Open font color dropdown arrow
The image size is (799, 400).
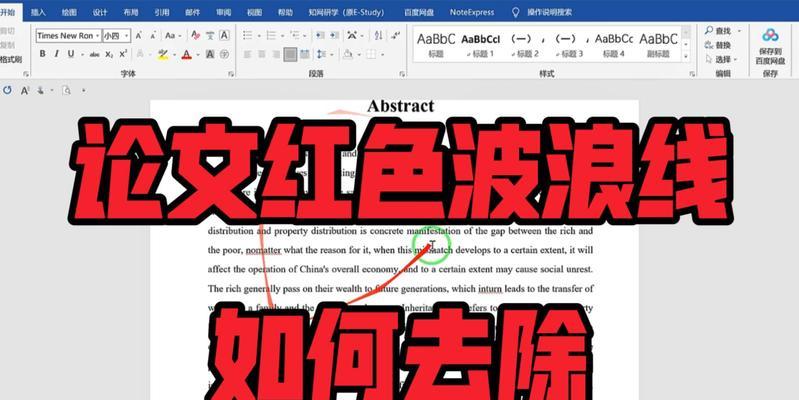tap(197, 55)
